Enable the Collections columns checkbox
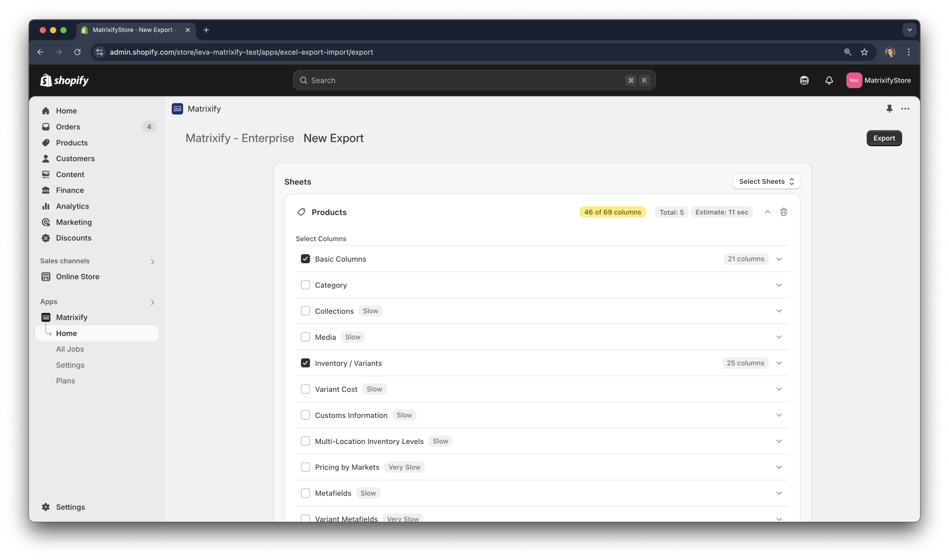 [x=305, y=311]
